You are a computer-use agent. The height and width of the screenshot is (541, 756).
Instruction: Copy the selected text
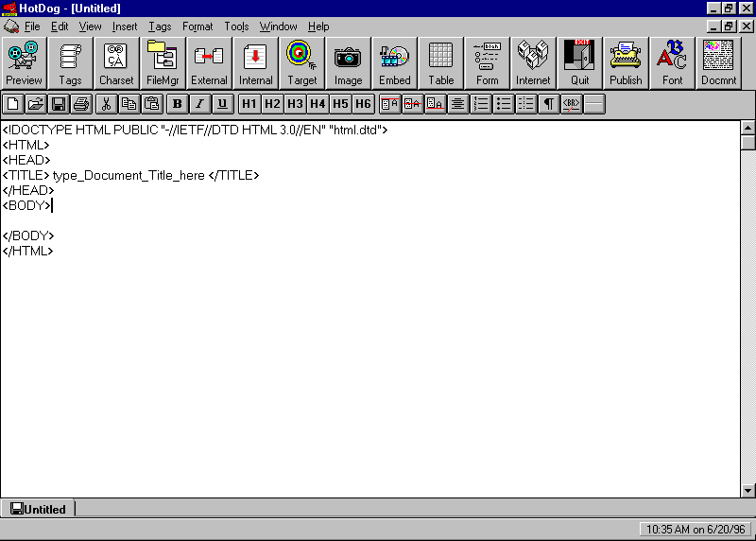129,104
